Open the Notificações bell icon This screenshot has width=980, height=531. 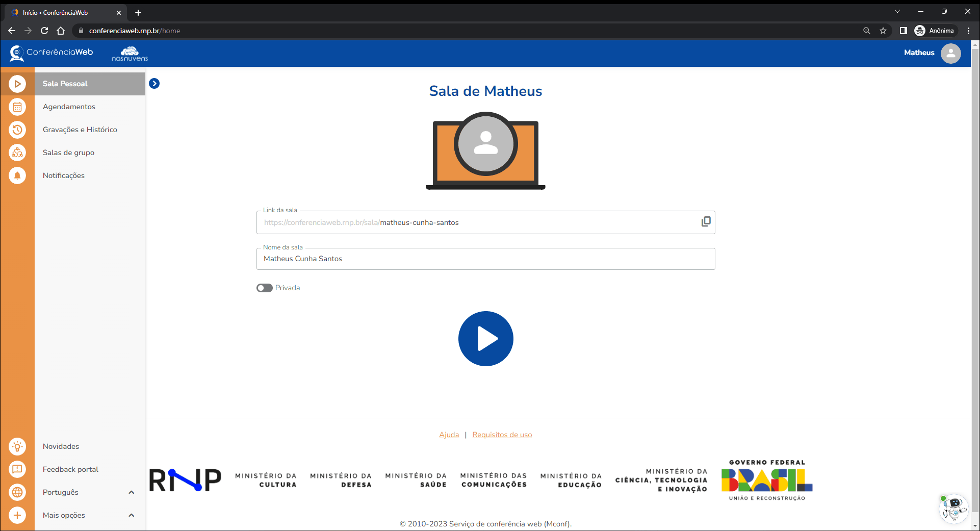(17, 175)
